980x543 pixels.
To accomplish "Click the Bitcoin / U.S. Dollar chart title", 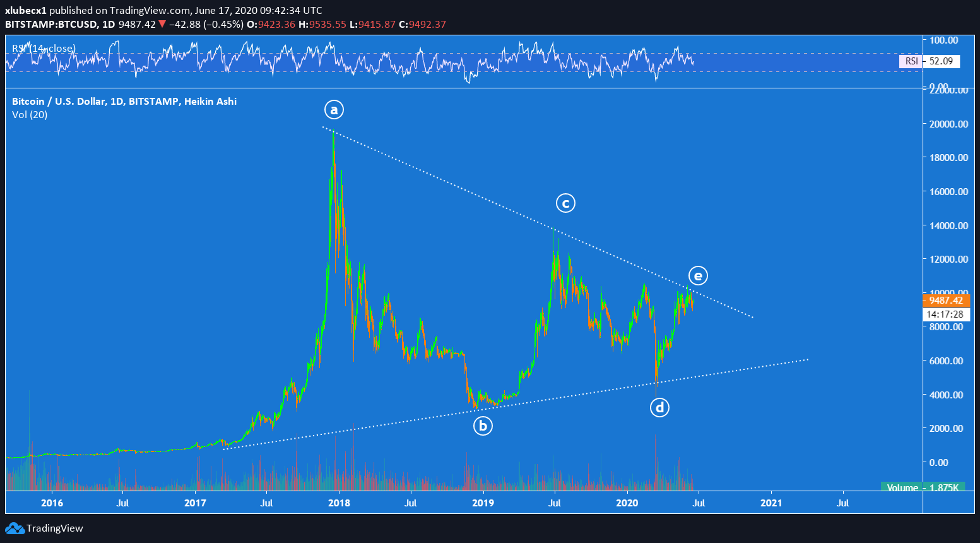I will point(124,101).
